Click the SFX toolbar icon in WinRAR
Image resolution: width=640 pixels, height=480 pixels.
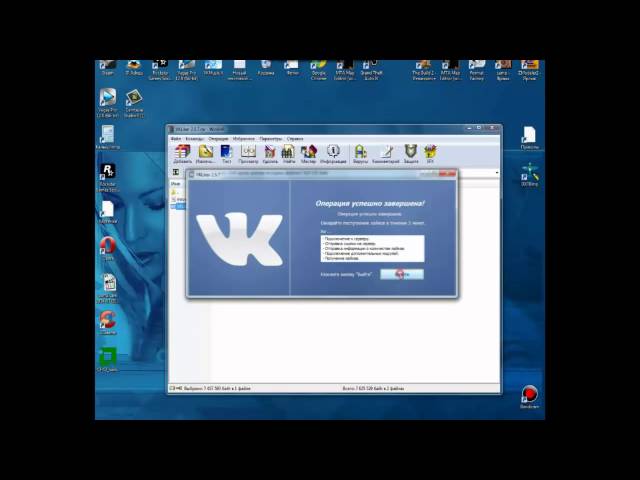coord(430,154)
